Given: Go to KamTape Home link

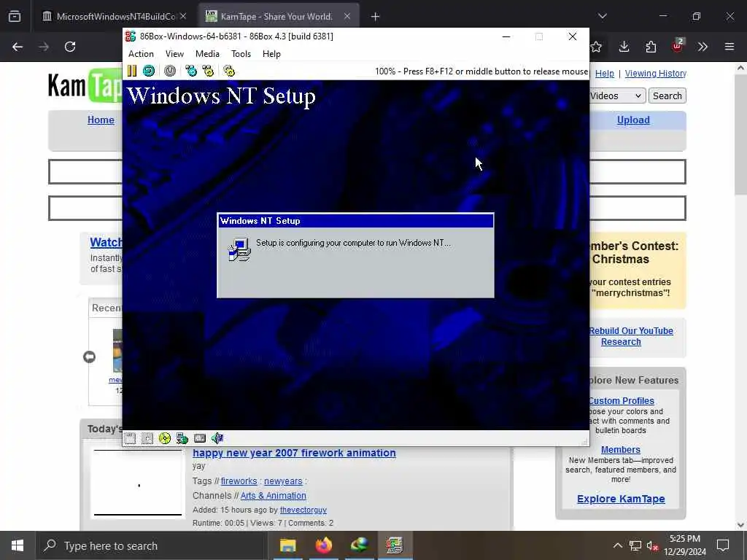Looking at the screenshot, I should coord(101,120).
